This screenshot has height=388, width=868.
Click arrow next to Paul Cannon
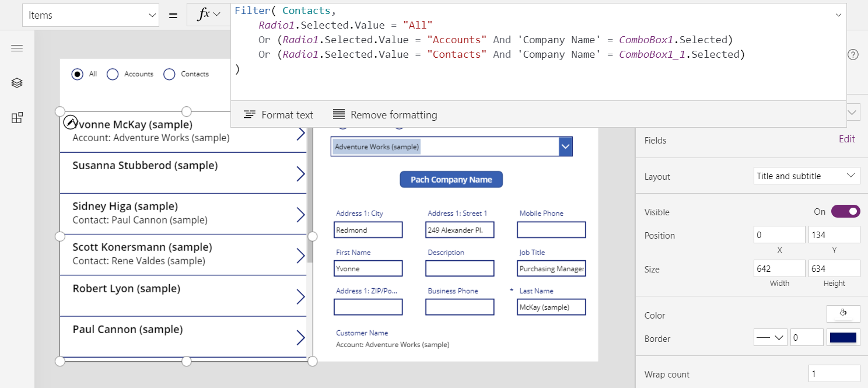tap(300, 338)
